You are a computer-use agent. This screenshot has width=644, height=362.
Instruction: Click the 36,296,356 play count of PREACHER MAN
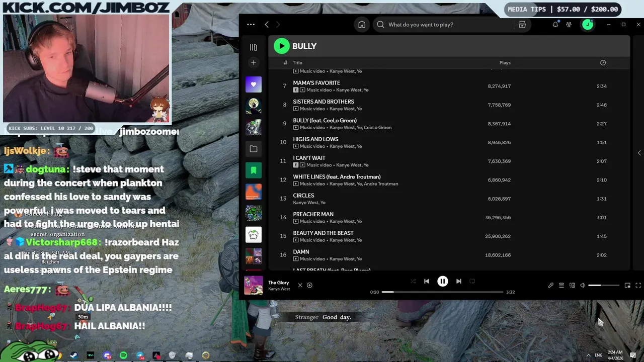coord(498,218)
